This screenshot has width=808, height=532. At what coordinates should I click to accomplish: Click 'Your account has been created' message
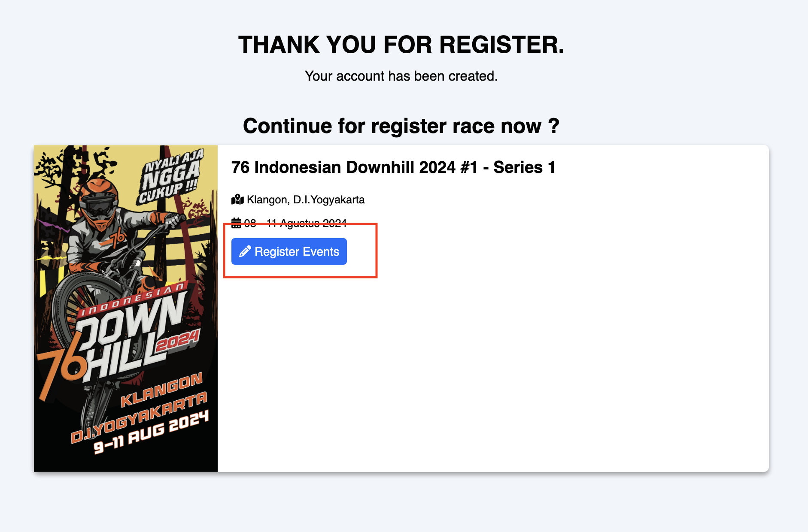(401, 76)
